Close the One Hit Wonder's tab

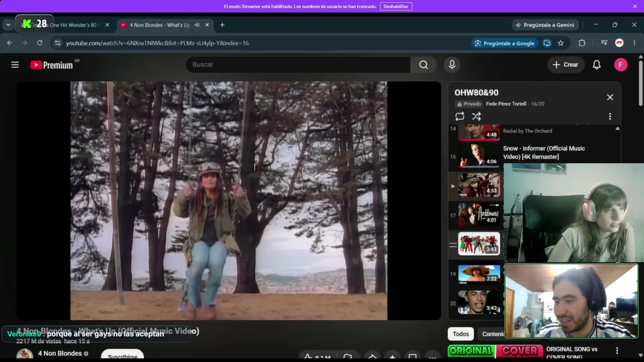[x=107, y=25]
